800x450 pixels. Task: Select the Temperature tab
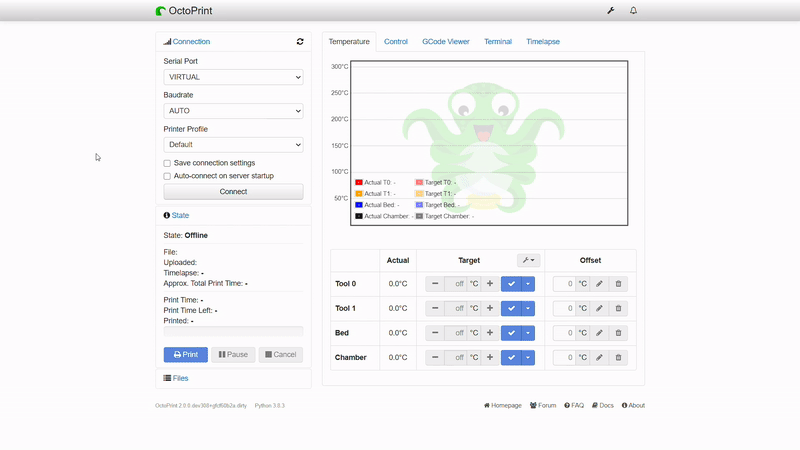[349, 42]
